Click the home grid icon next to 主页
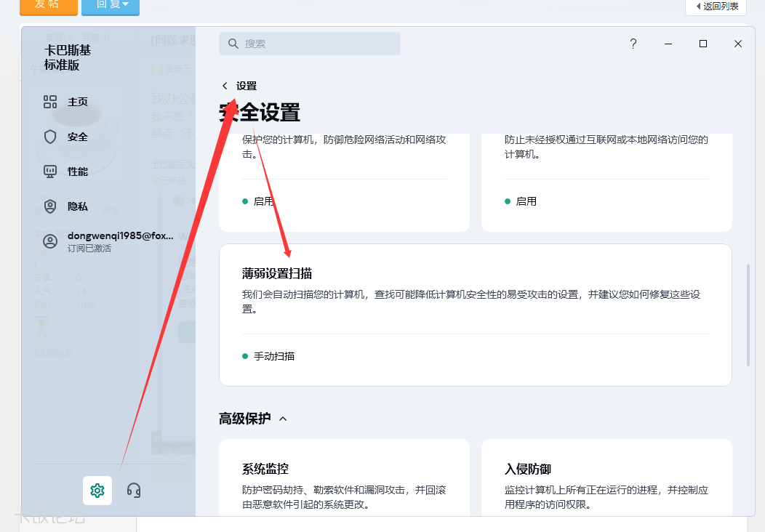Screen dimensions: 765x532 50,102
